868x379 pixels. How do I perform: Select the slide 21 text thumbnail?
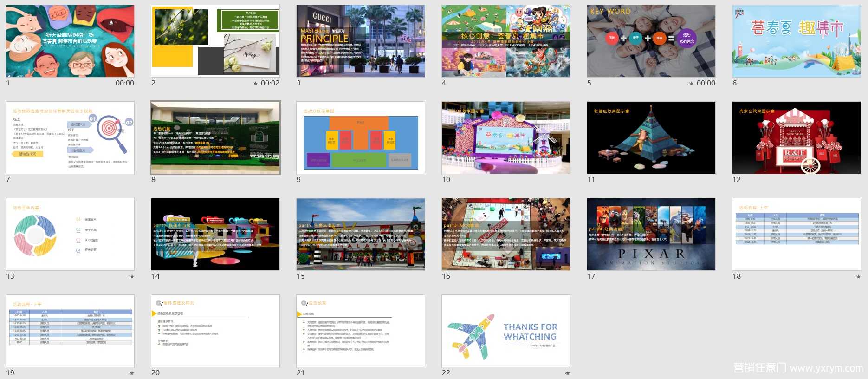click(x=361, y=331)
